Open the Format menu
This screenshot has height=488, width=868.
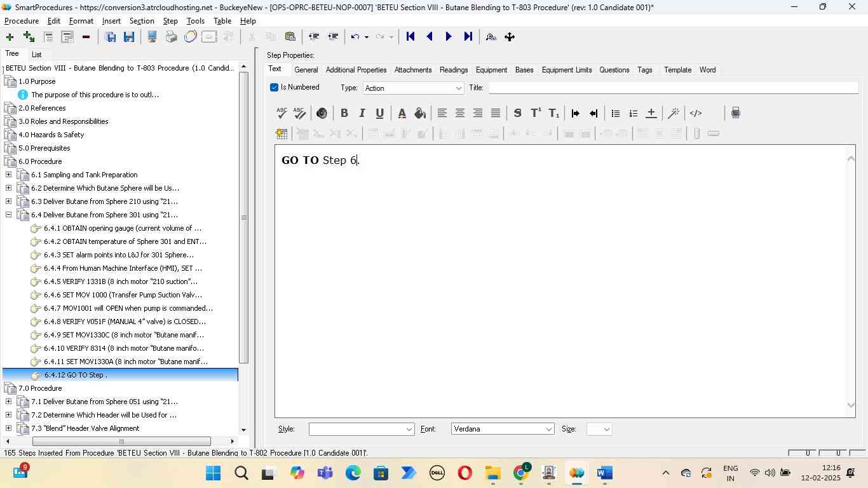(x=81, y=21)
